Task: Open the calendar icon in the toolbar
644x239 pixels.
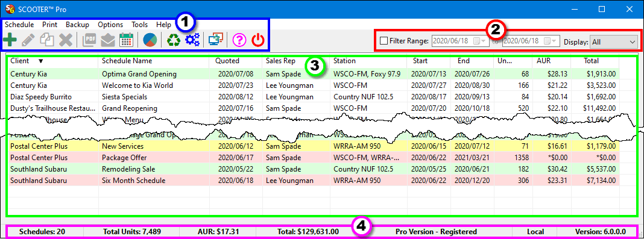Action: (x=127, y=40)
